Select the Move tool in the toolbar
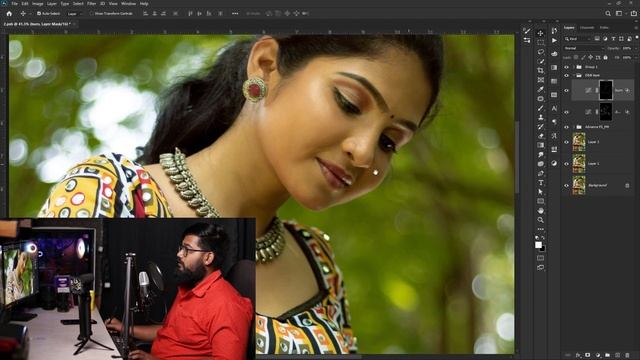Screen dimensions: 640x360 pos(540,33)
